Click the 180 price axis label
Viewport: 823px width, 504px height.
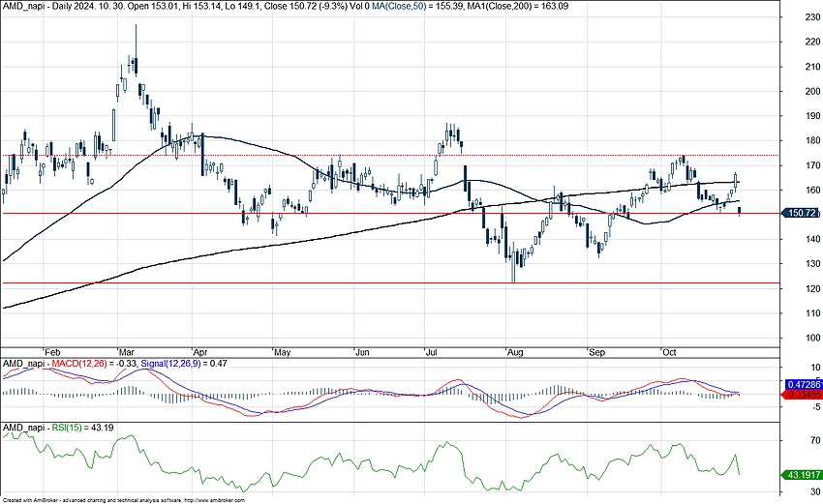(x=812, y=140)
